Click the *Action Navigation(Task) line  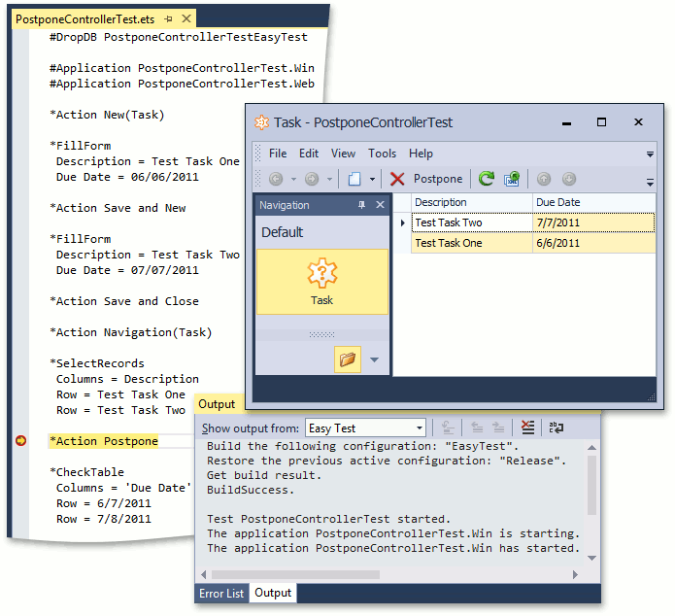(131, 332)
